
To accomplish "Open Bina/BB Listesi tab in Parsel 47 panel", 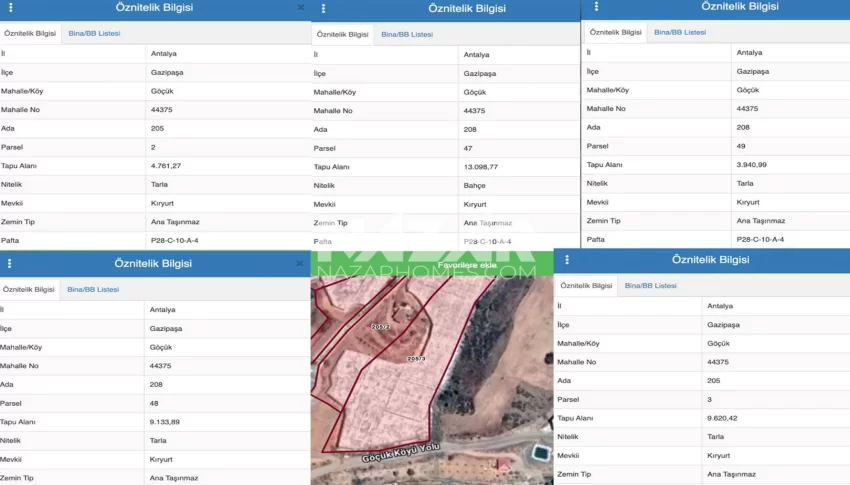I will tap(407, 34).
